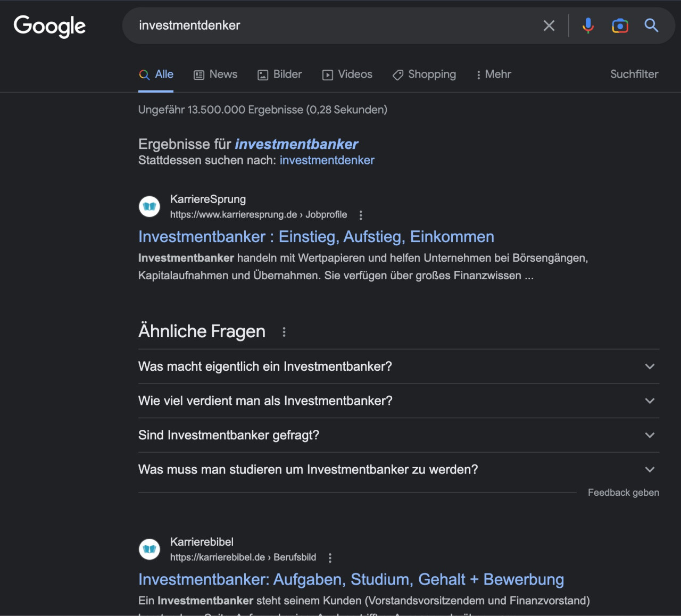Clear the search query with the X icon
This screenshot has height=616, width=681.
click(x=549, y=26)
